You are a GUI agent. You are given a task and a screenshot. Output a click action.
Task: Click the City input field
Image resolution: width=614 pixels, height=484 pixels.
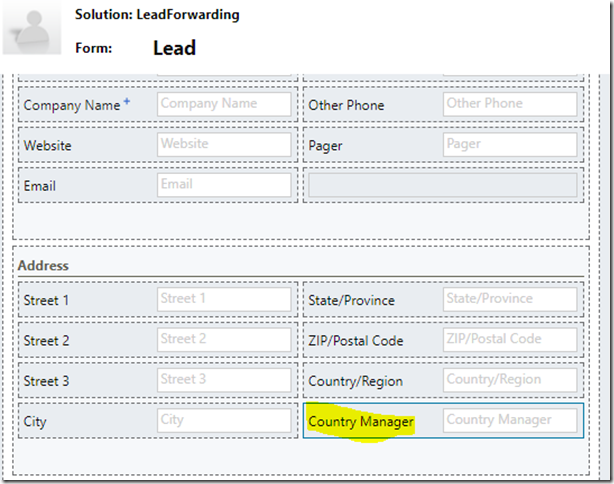[x=224, y=420]
